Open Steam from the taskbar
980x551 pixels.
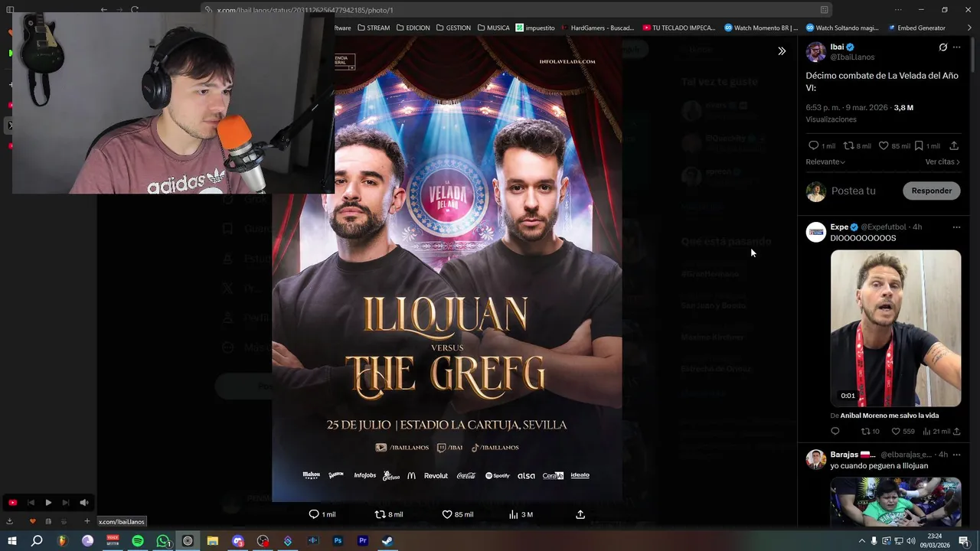coord(387,541)
